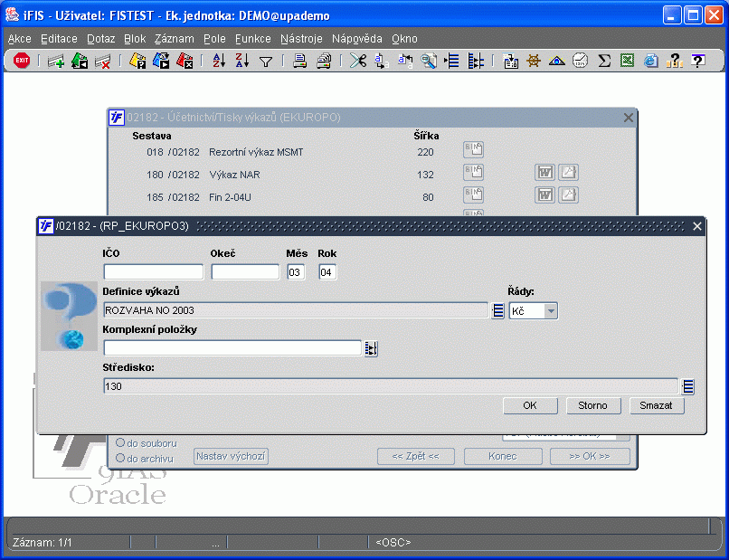Open editor icon next to Komplexní položky
The width and height of the screenshot is (729, 560).
pos(371,348)
